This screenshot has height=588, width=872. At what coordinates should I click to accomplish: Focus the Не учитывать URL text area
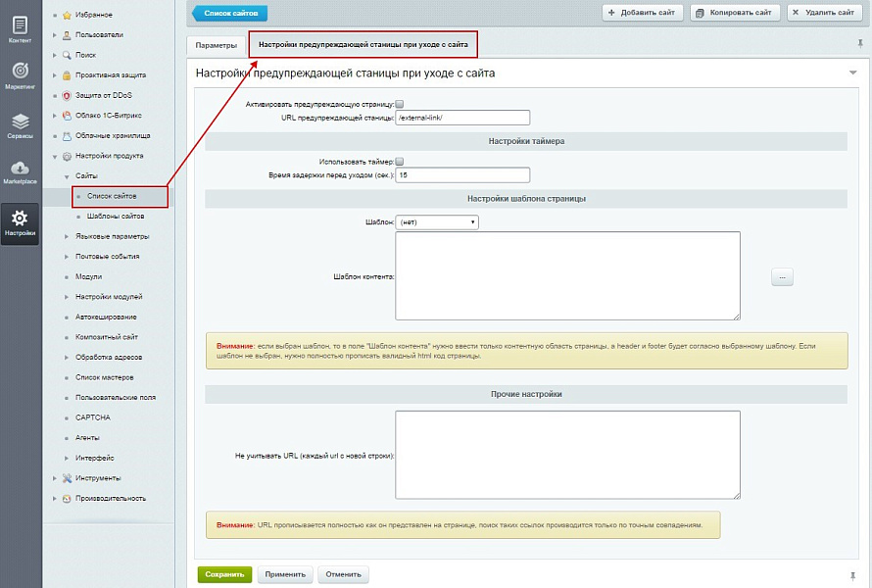[568, 455]
